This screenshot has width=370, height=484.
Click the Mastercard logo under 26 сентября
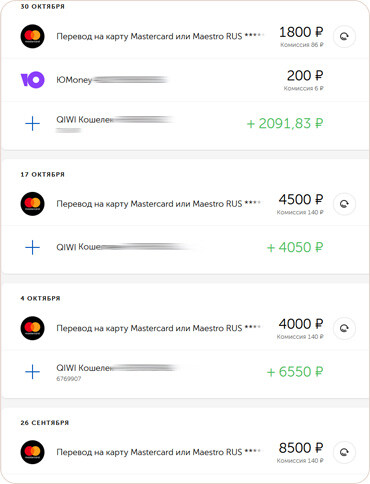(x=32, y=452)
